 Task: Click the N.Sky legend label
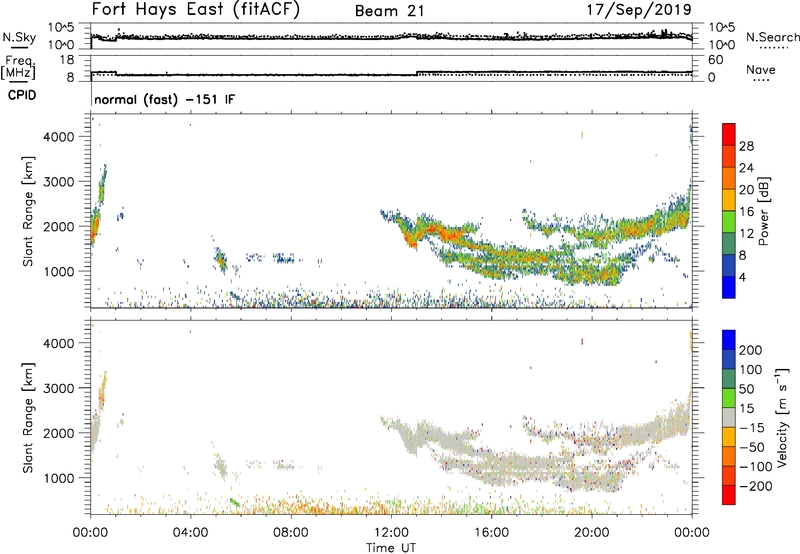pyautogui.click(x=19, y=37)
